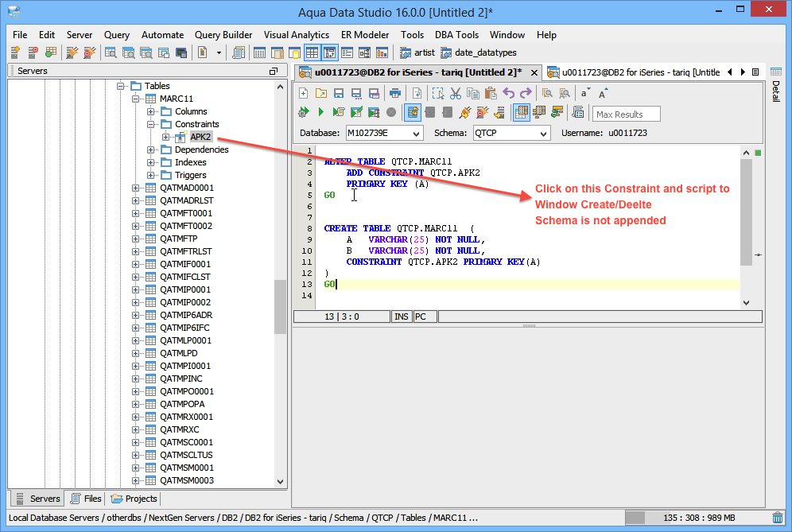792x532 pixels.
Task: Select the QATMIP6ADR table in tree
Action: point(186,315)
